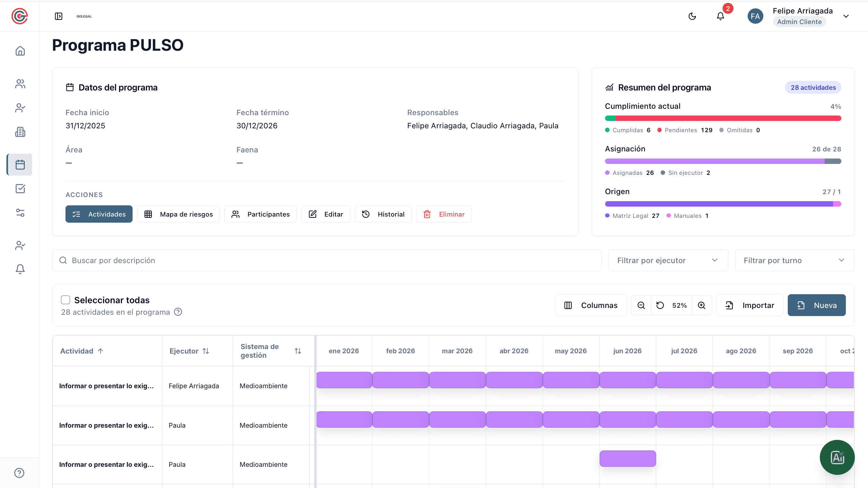868x488 pixels.
Task: Create a Nueva activity
Action: (x=816, y=305)
